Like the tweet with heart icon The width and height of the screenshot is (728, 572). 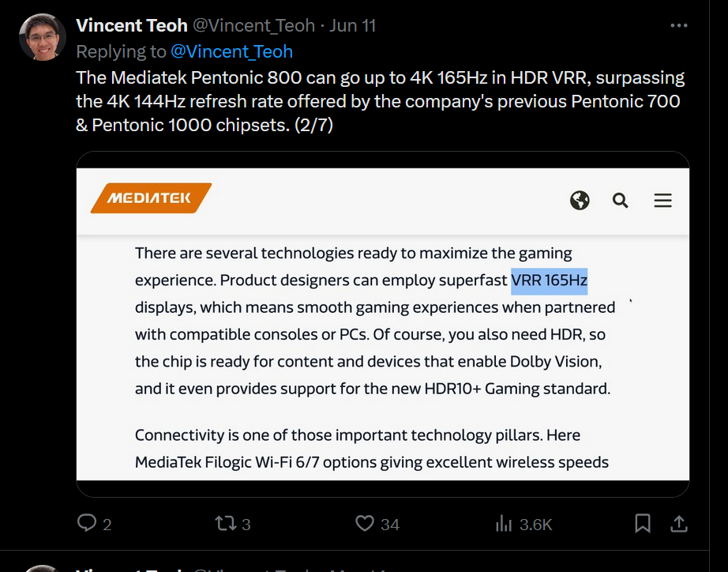(x=364, y=523)
